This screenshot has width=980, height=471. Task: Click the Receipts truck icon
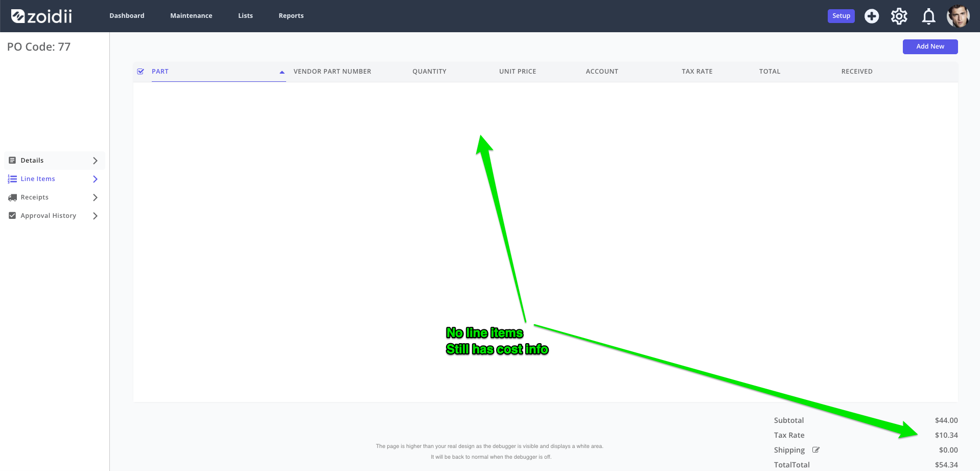pyautogui.click(x=12, y=197)
